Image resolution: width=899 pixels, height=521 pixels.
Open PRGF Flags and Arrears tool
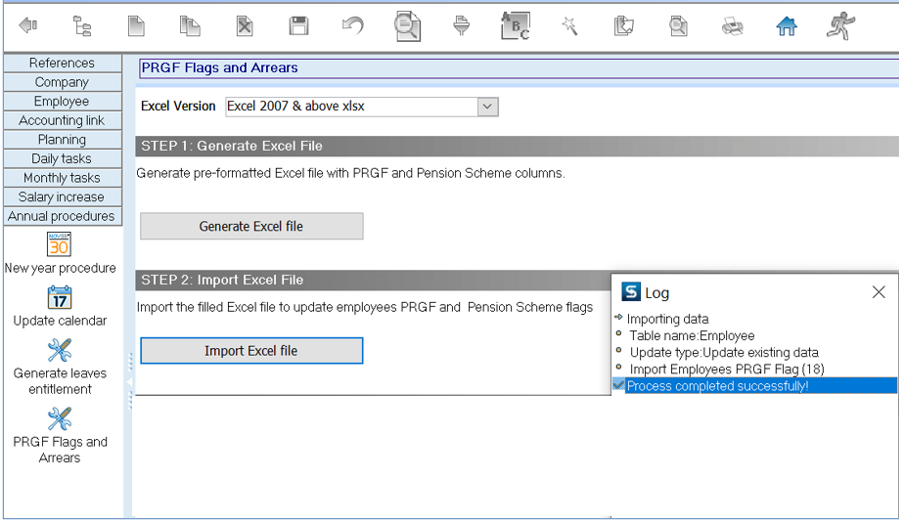pyautogui.click(x=59, y=419)
